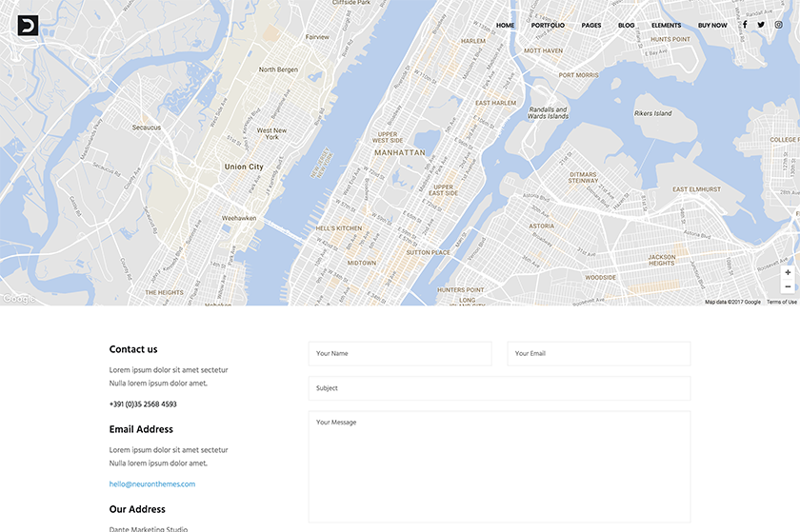Viewport: 800px width, 532px height.
Task: Select the Email Address heading
Action: (x=141, y=429)
